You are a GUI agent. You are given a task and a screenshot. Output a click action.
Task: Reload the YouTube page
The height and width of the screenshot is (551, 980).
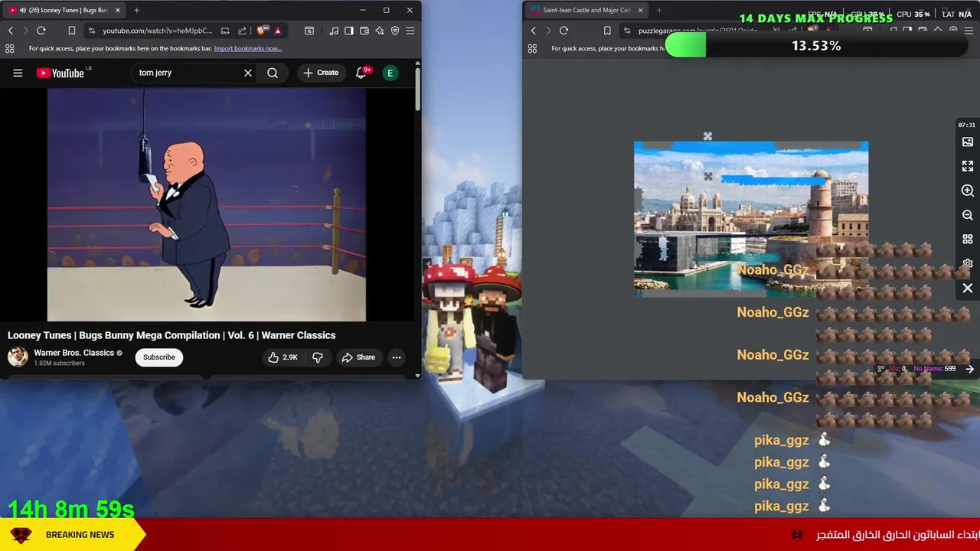[x=41, y=31]
